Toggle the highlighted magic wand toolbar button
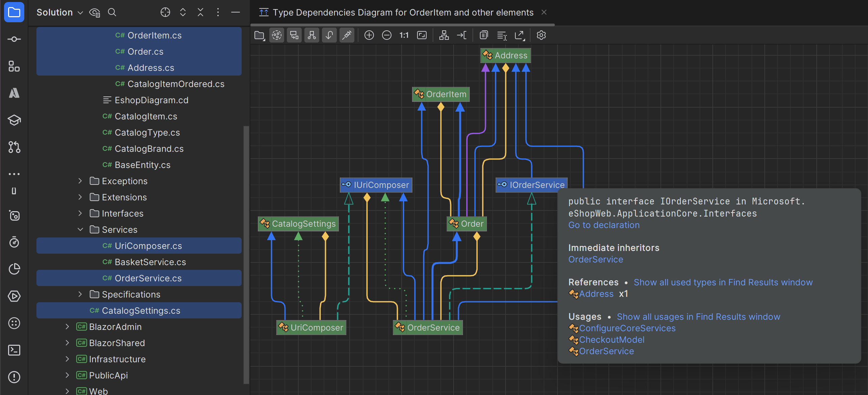 click(x=347, y=35)
